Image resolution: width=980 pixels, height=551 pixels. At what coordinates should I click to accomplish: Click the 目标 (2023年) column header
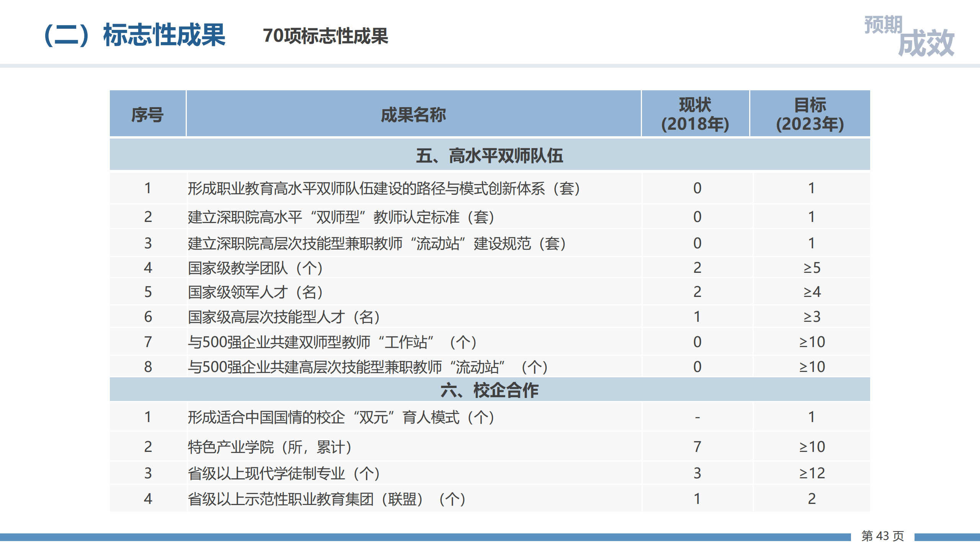pyautogui.click(x=810, y=114)
